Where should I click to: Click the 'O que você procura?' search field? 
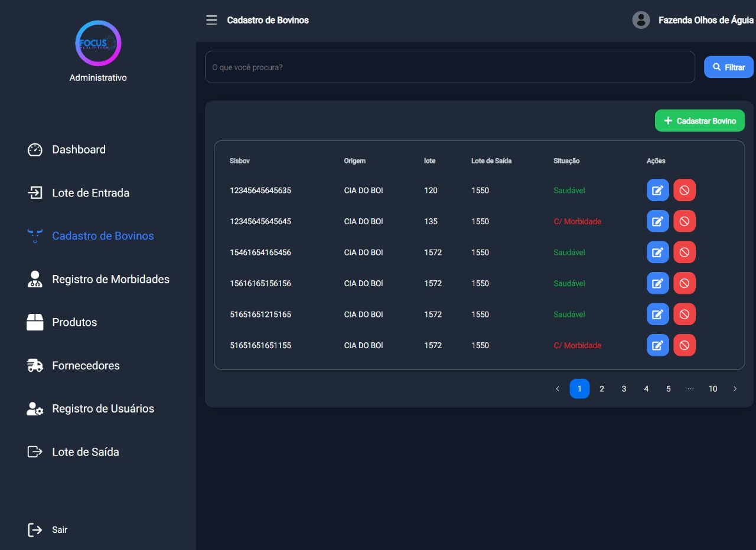(450, 67)
